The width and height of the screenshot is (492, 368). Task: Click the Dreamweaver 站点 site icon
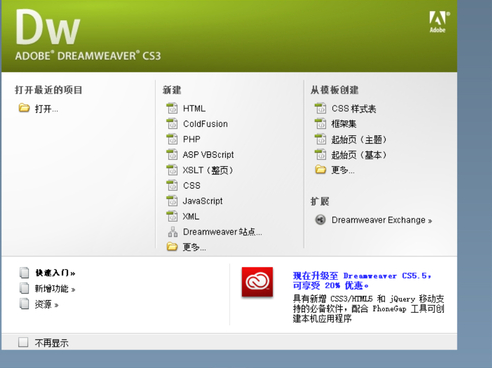tap(172, 232)
